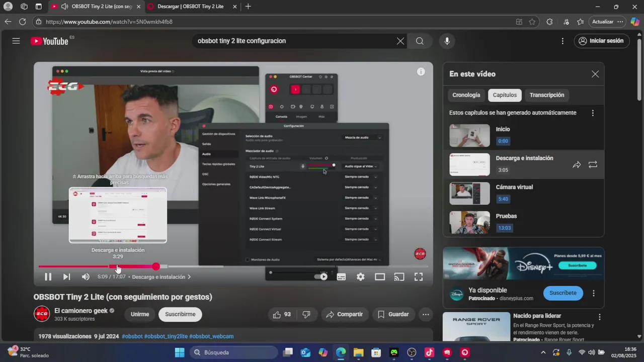The image size is (644, 362).
Task: Go back in the browser
Action: pos(8,22)
